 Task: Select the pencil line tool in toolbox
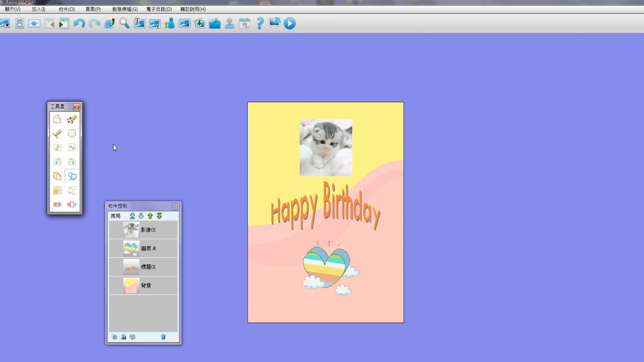click(57, 134)
